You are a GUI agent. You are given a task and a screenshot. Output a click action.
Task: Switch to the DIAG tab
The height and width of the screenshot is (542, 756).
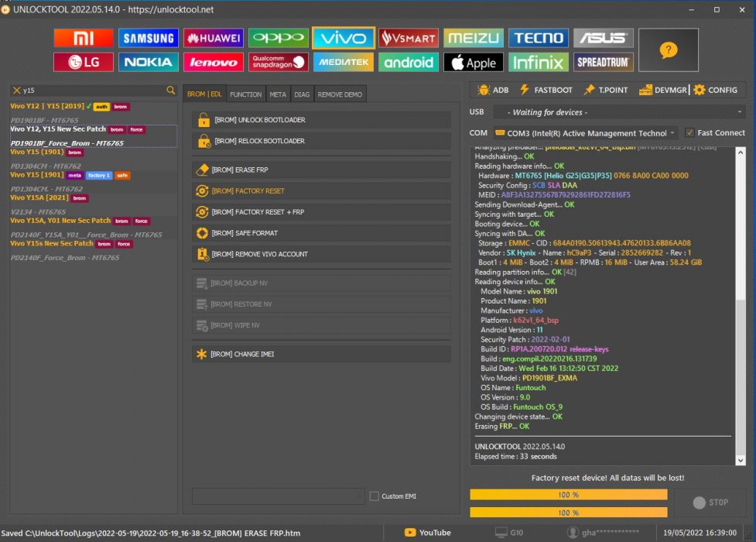302,94
